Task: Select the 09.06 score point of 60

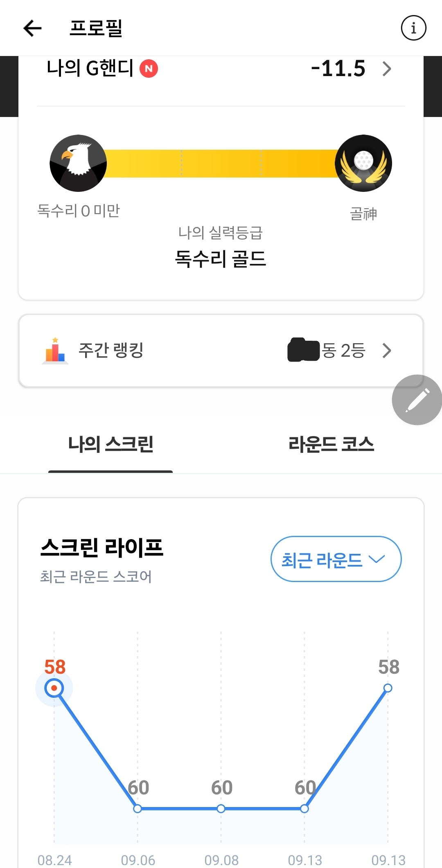Action: (x=138, y=809)
